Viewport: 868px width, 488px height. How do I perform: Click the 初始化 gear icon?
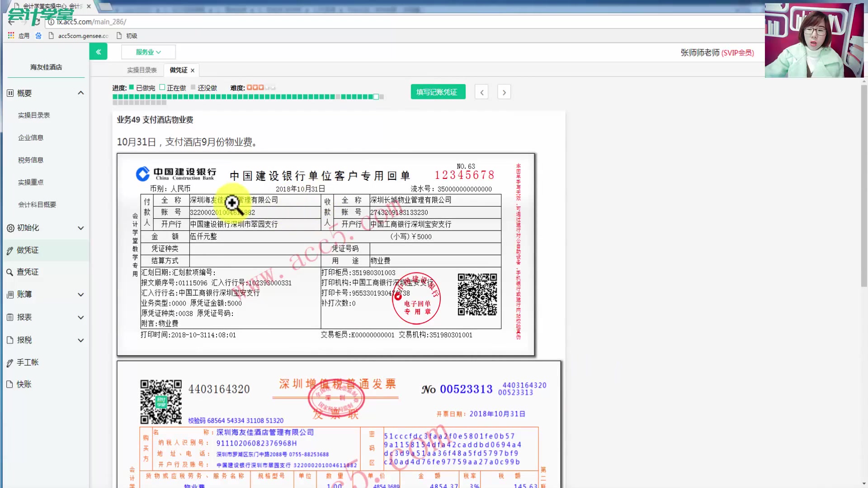pyautogui.click(x=10, y=228)
